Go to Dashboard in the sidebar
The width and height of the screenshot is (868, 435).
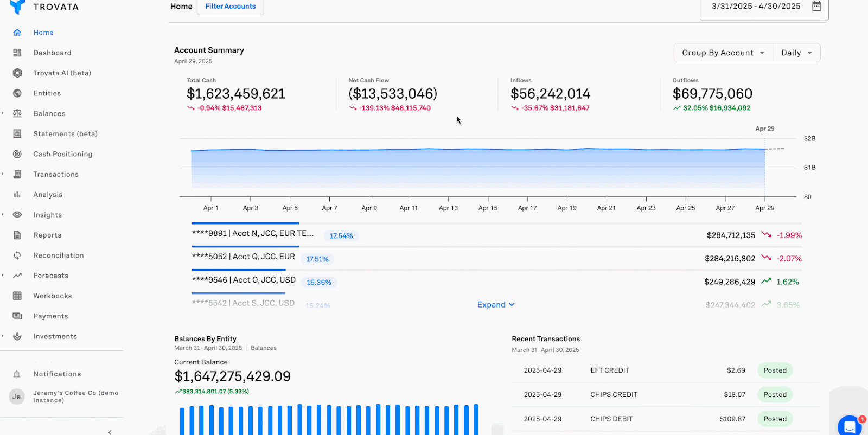(52, 53)
